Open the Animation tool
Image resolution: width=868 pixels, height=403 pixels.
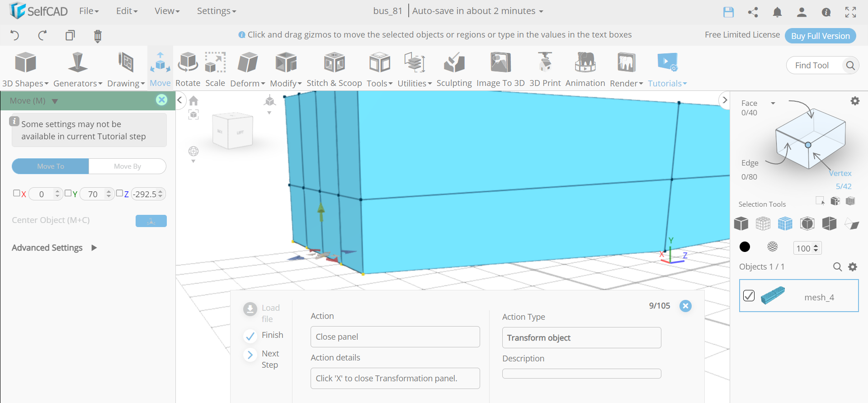585,69
